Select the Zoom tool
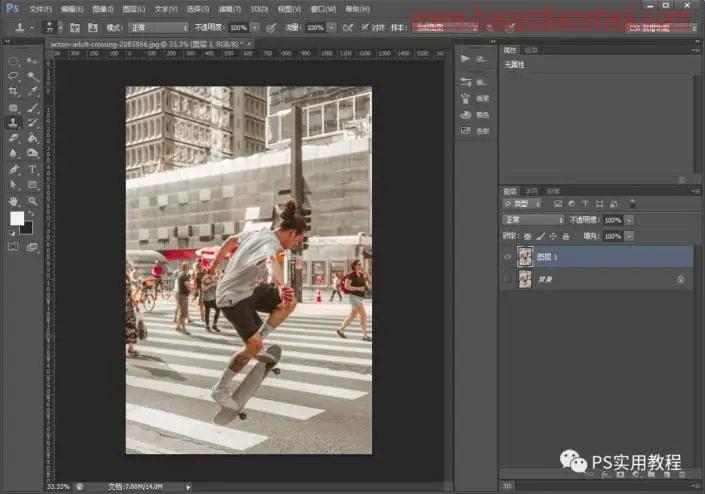The image size is (705, 494). (x=32, y=201)
